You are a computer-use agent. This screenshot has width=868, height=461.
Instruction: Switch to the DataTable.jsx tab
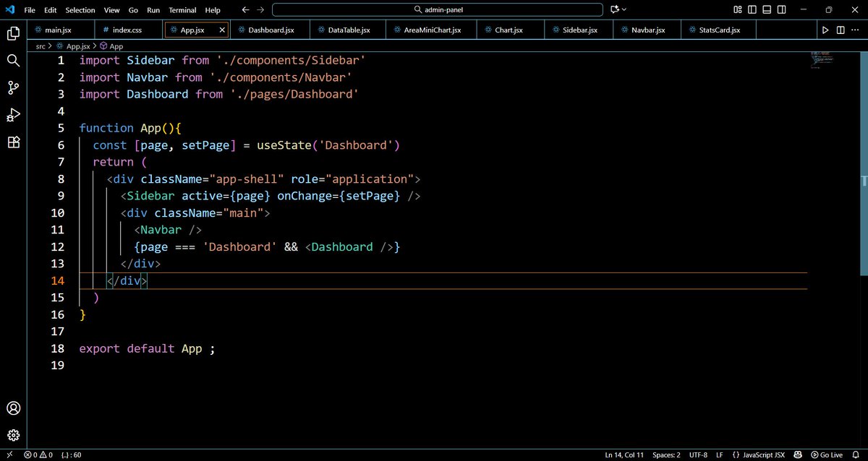[348, 30]
